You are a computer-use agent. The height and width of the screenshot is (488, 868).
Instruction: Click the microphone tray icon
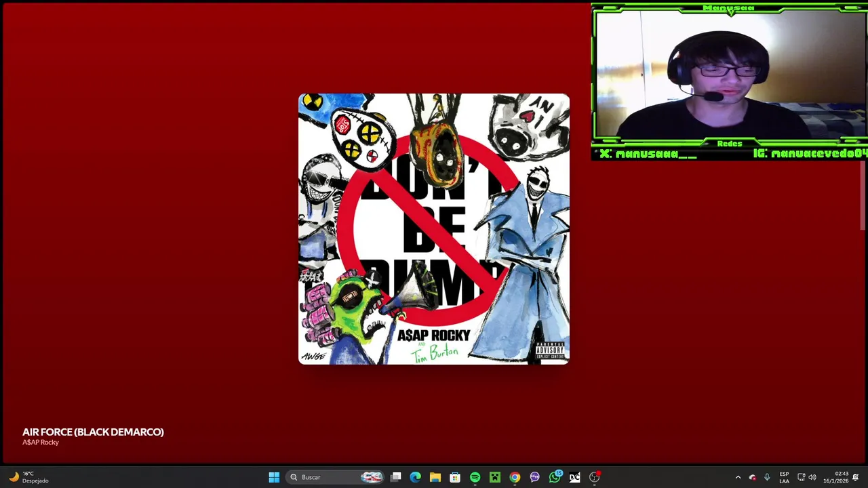click(x=767, y=477)
